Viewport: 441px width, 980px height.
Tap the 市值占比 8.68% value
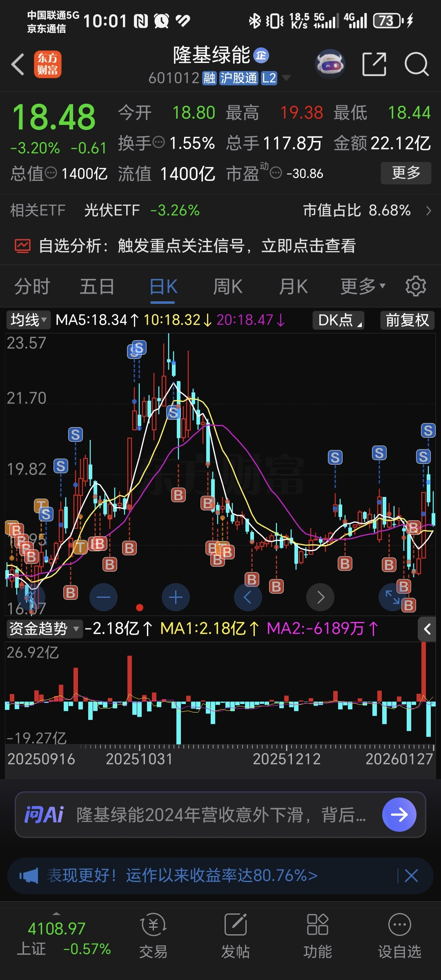pos(357,211)
